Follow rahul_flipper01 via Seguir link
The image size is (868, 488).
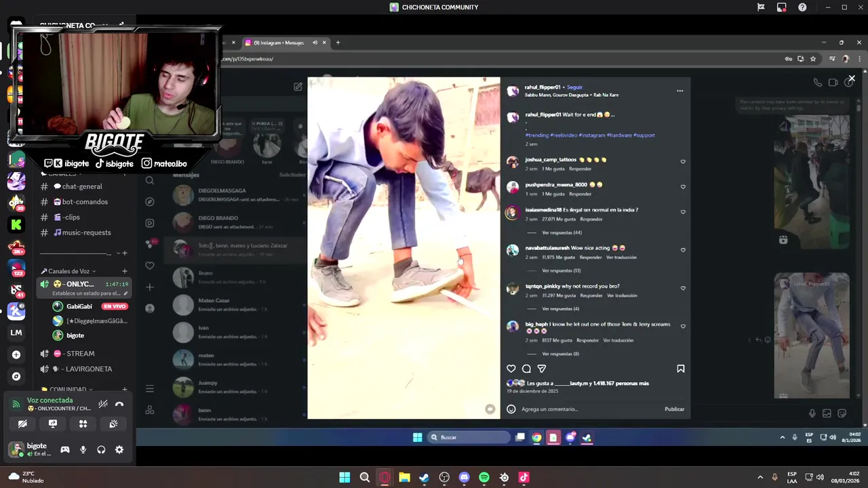click(x=574, y=87)
